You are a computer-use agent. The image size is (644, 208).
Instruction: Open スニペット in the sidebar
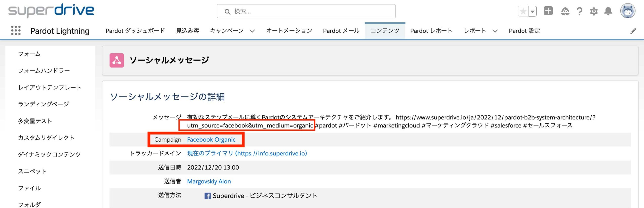[32, 171]
